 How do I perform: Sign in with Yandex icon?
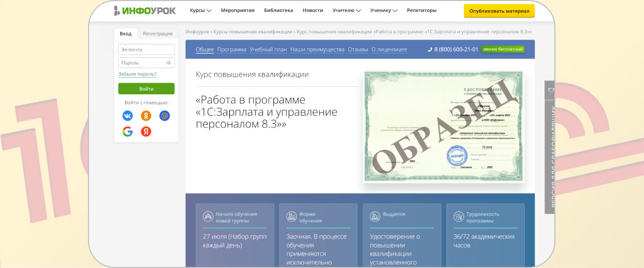(146, 131)
